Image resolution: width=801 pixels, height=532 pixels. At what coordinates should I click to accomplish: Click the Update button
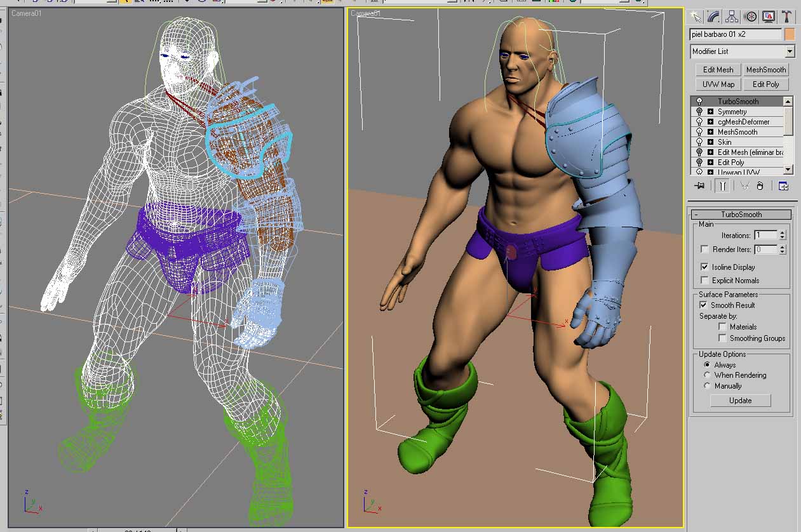pyautogui.click(x=740, y=401)
